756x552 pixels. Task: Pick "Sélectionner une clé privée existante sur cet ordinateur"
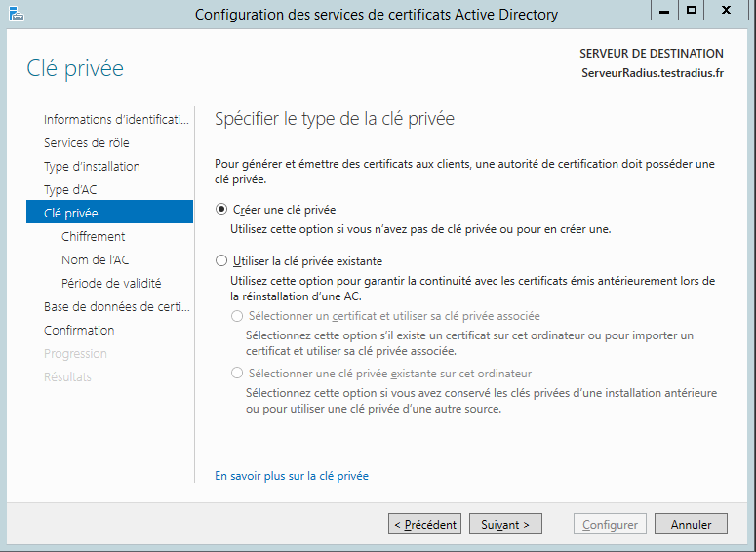pyautogui.click(x=237, y=374)
